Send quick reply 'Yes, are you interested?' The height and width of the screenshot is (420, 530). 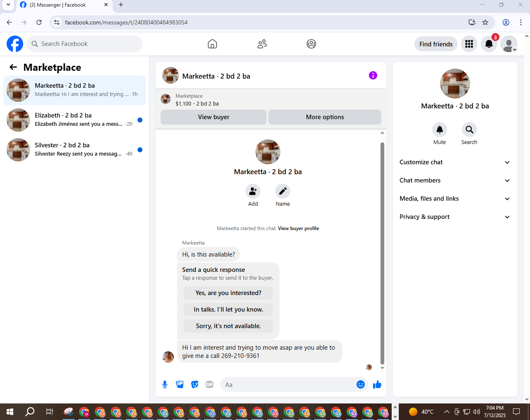click(x=229, y=293)
